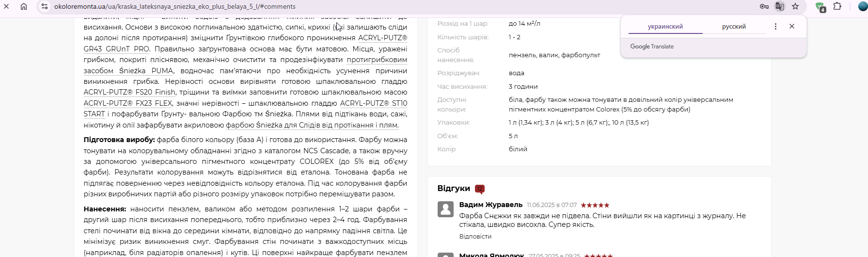Screen dimensions: 868x257
Task: Follow the ACRYL-PUTZ® FX23 FLEX link
Action: (x=128, y=103)
